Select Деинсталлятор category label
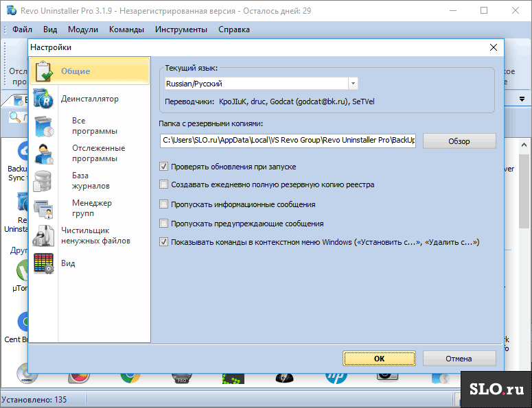 [89, 99]
